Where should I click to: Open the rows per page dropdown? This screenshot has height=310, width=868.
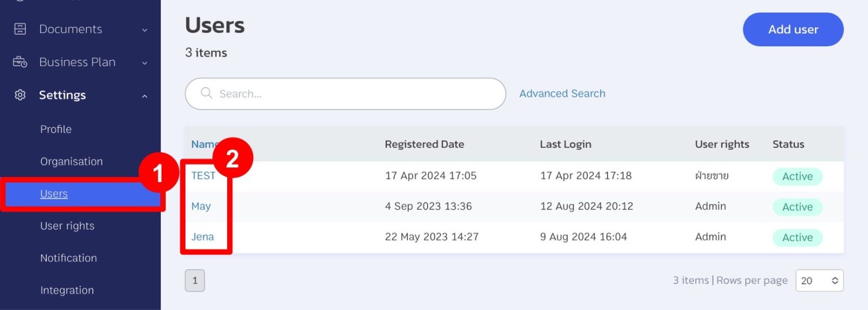click(819, 281)
